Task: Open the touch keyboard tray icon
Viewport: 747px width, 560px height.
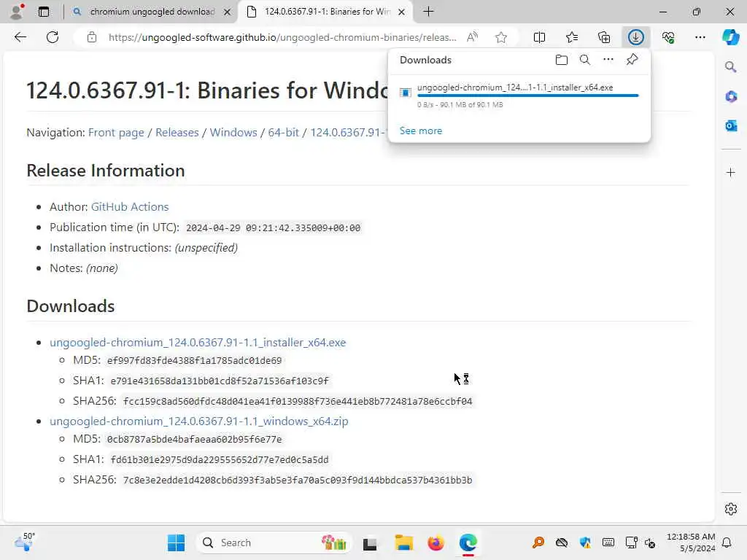Action: tap(608, 542)
